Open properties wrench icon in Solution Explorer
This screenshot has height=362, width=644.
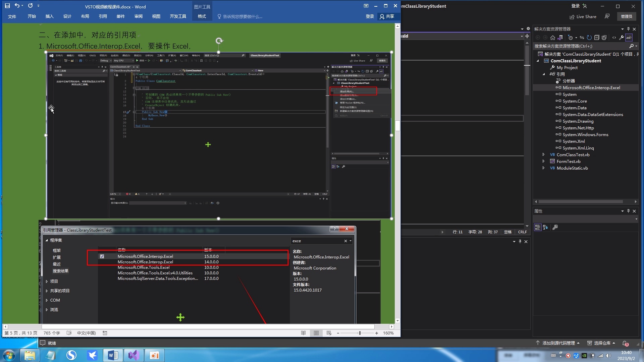(x=621, y=38)
